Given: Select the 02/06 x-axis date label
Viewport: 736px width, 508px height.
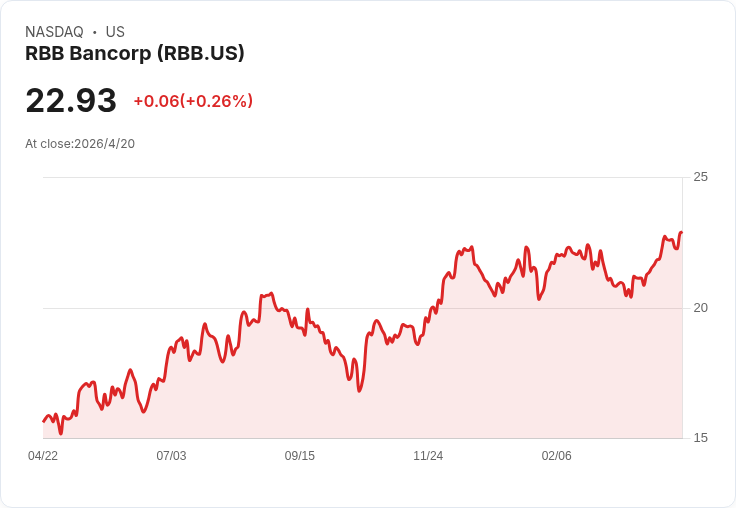Looking at the screenshot, I should tap(557, 456).
